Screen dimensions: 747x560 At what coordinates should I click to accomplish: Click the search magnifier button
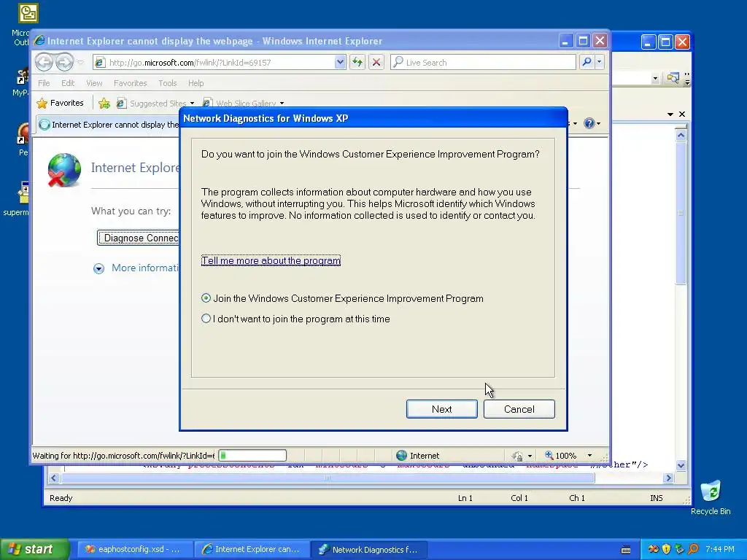pyautogui.click(x=587, y=62)
